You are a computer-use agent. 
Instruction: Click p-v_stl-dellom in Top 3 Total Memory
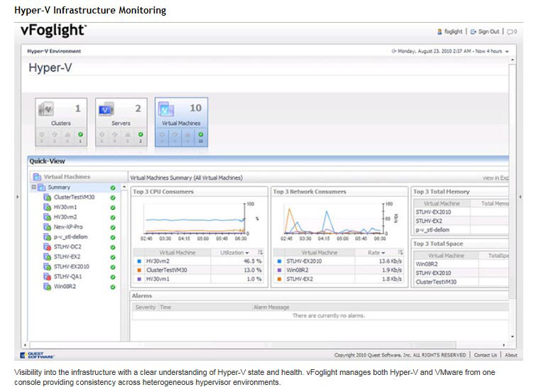[432, 230]
